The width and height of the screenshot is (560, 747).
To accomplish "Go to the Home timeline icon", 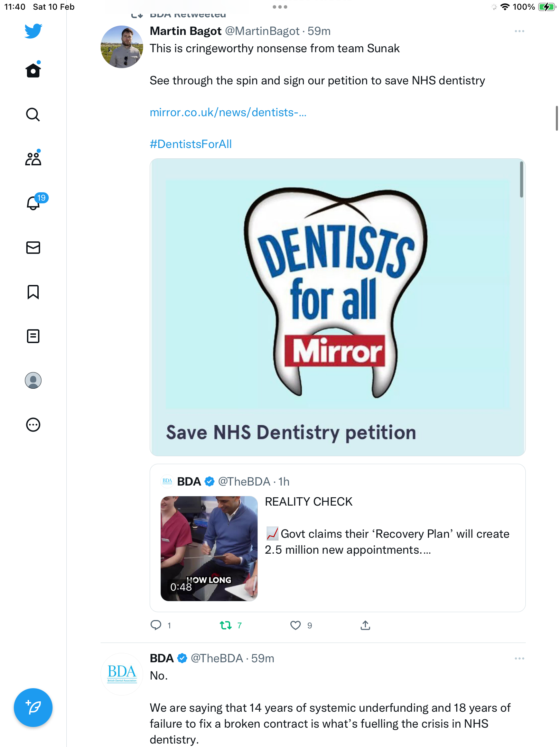I will click(x=33, y=70).
